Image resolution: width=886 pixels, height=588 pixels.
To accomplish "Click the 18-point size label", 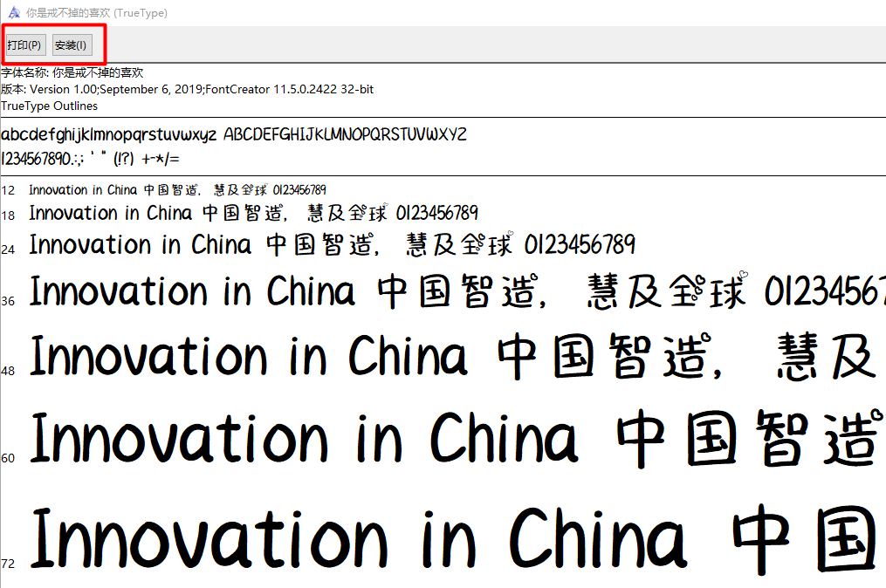I will 8,215.
